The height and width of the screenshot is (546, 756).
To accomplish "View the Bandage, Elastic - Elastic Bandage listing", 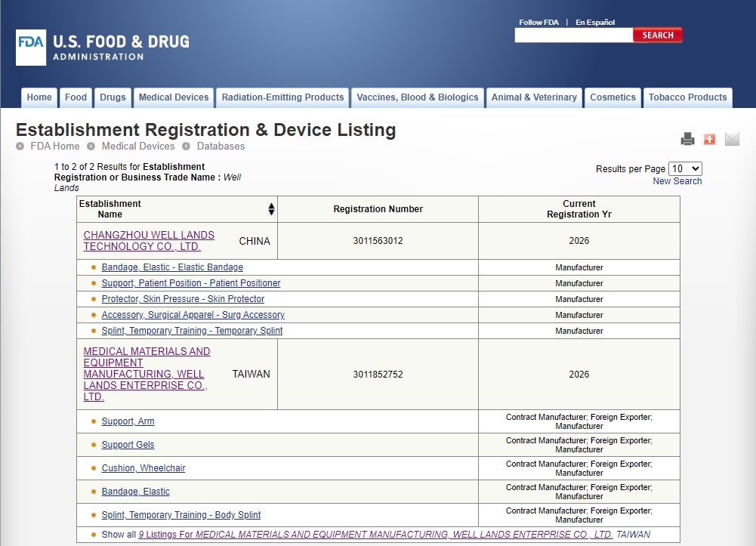I will (x=171, y=267).
